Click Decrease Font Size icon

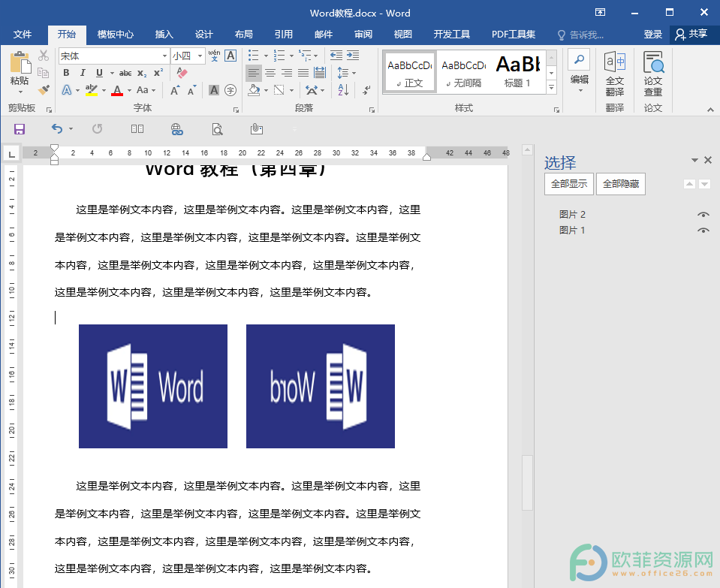(x=192, y=90)
